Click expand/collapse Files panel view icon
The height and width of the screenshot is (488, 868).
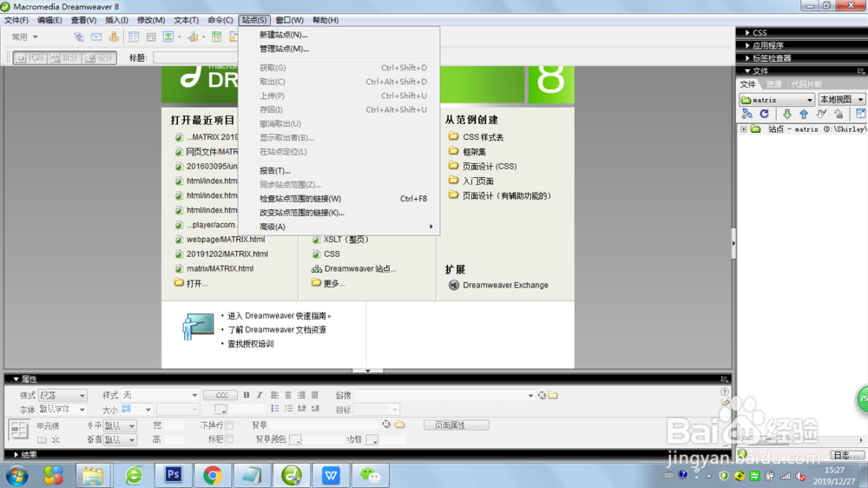tap(861, 114)
